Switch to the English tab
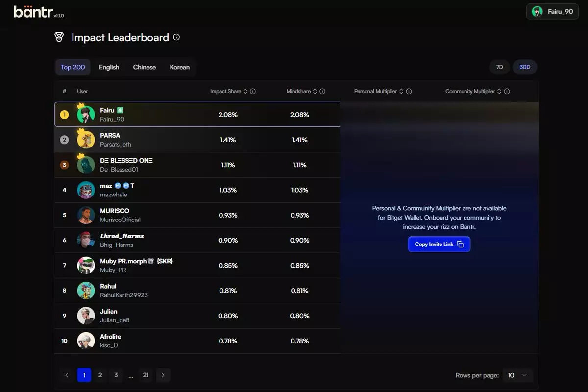The width and height of the screenshot is (588, 392). coord(109,67)
